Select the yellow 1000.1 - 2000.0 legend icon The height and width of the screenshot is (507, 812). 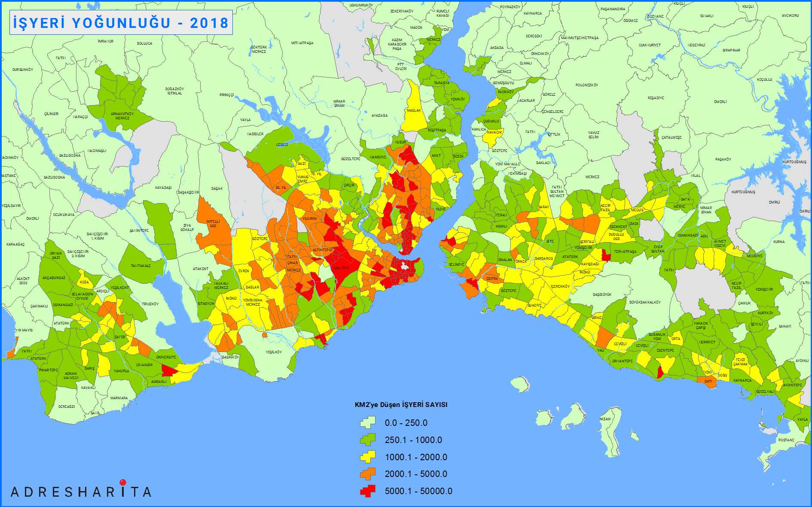point(367,457)
